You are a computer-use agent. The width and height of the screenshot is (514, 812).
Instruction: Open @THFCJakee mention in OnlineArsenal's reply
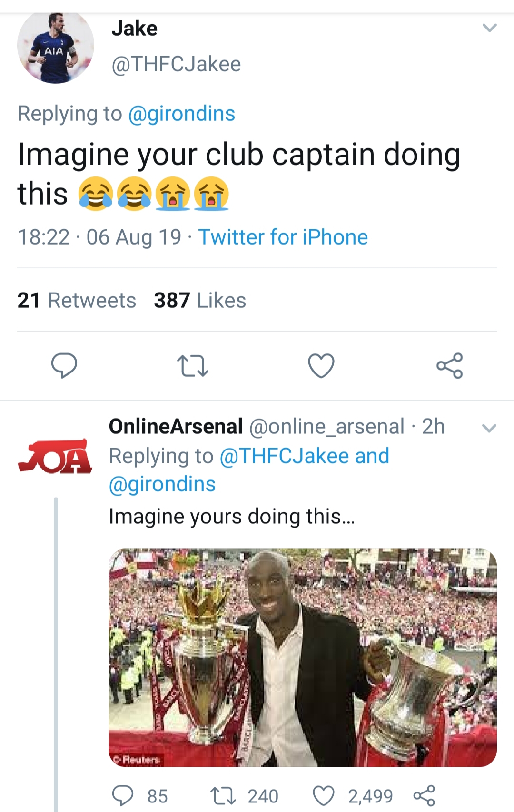[x=285, y=456]
